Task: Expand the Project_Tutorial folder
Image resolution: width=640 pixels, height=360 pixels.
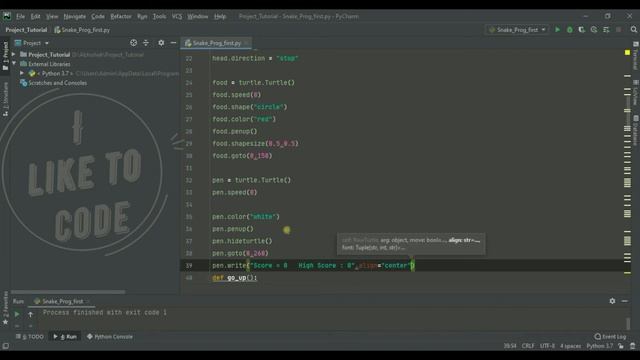Action: [x=13, y=54]
